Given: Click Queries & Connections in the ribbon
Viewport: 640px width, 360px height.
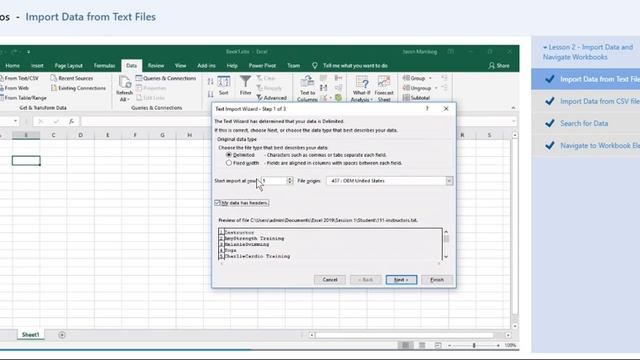Looking at the screenshot, I should (x=166, y=78).
